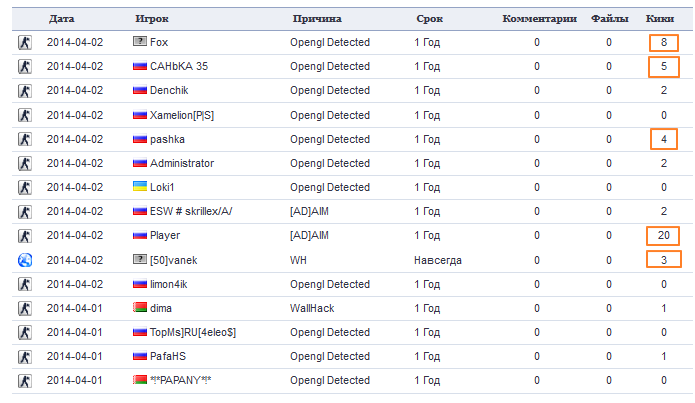The image size is (695, 403).
Task: Click the Belarus flag beside *!*PAPANY*!*
Action: (140, 380)
